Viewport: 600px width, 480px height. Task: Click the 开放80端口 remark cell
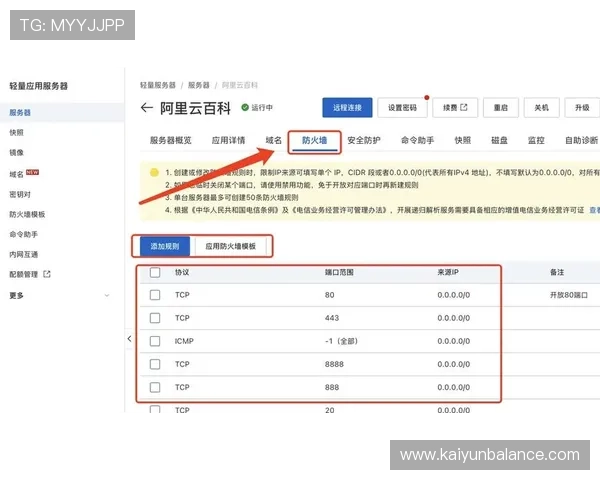pos(569,295)
